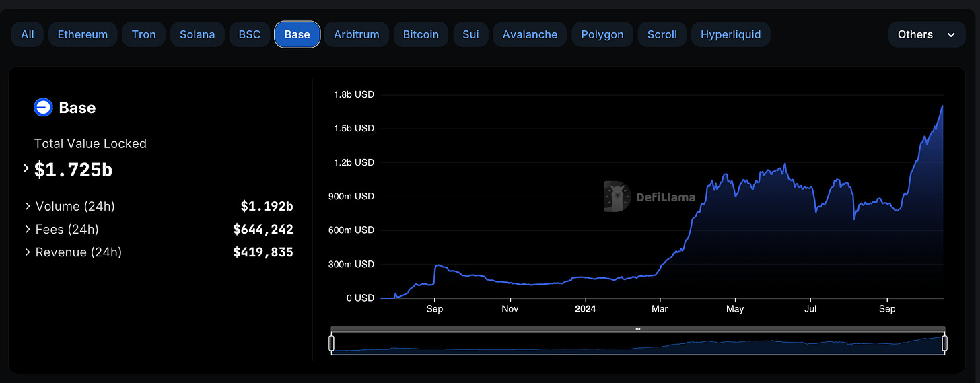The image size is (980, 383).
Task: Click the '300m USD' axis label
Action: pyautogui.click(x=353, y=264)
